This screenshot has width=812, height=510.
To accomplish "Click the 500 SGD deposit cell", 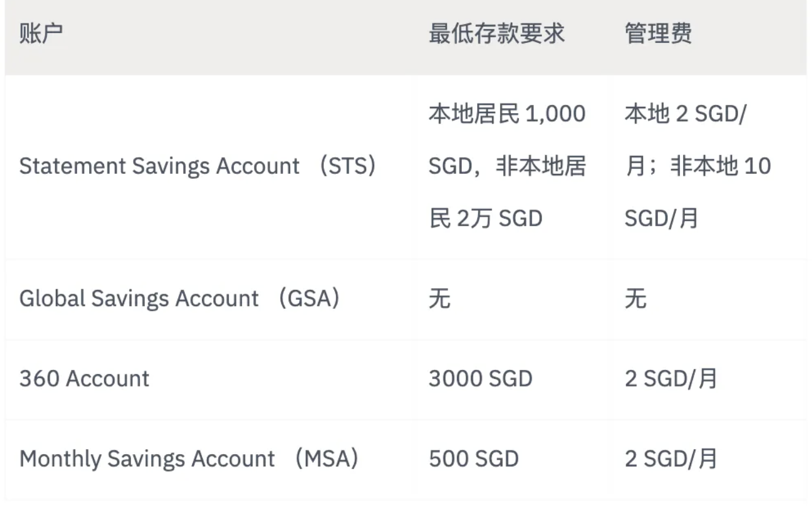I will click(x=474, y=459).
